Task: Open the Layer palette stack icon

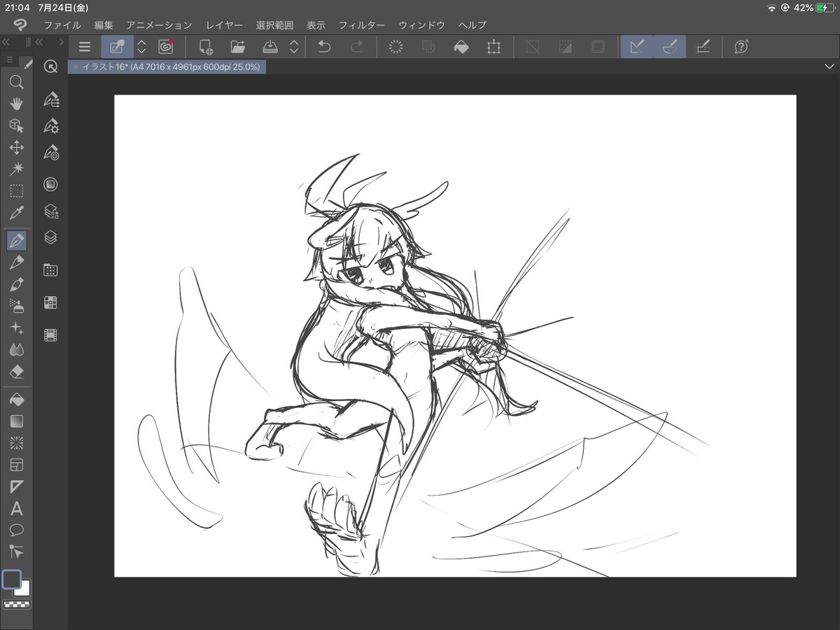Action: coord(50,238)
